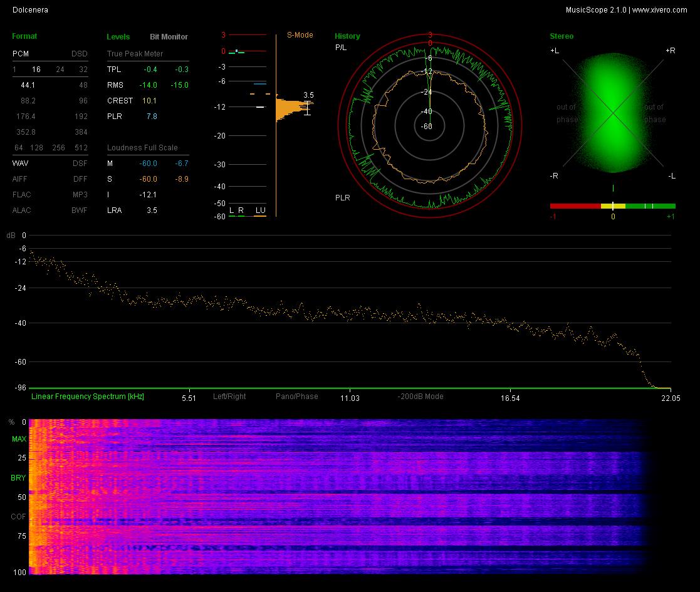Click the stereo vectorscope display
The height and width of the screenshot is (592, 700).
(x=614, y=113)
